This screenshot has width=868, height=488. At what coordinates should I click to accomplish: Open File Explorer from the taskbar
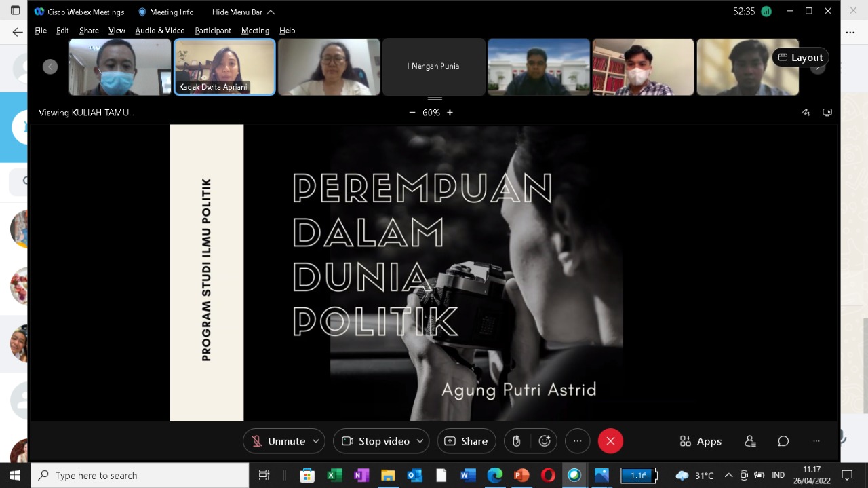pos(388,476)
